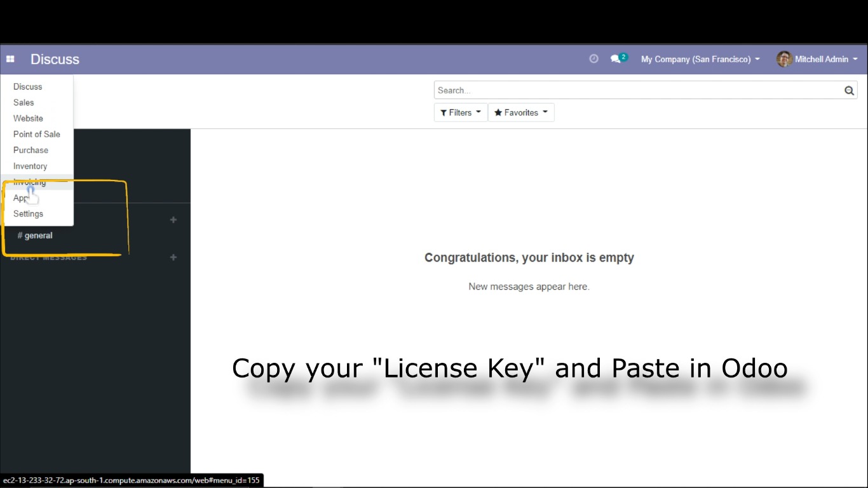Open the Favorites dropdown
Viewport: 868px width, 488px height.
coord(521,112)
